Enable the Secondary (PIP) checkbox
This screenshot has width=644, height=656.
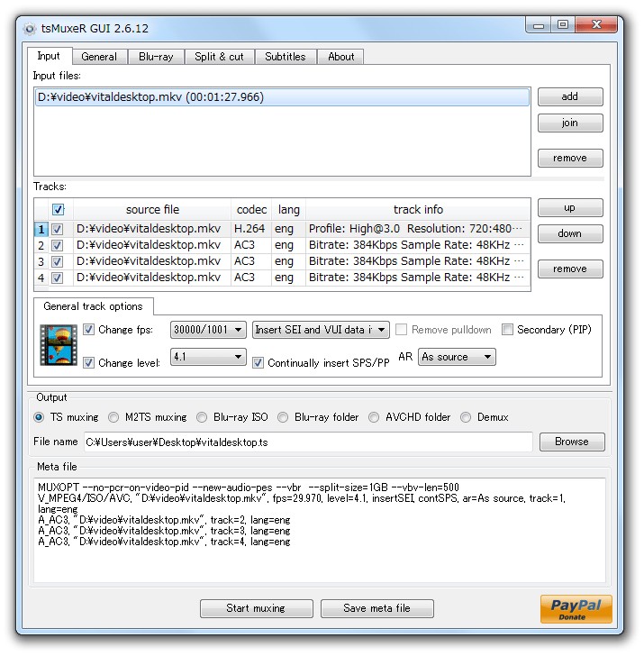coord(508,330)
